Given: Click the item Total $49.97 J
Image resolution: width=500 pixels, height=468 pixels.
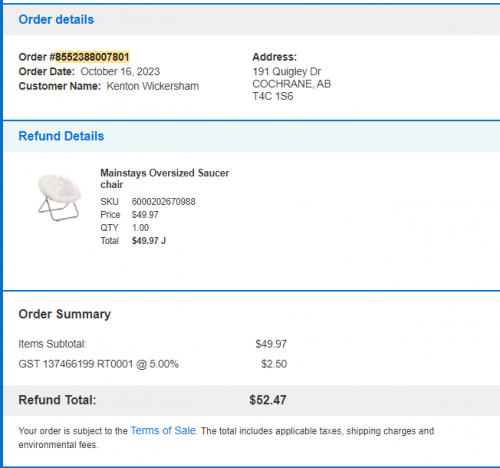Looking at the screenshot, I should click(x=149, y=241).
